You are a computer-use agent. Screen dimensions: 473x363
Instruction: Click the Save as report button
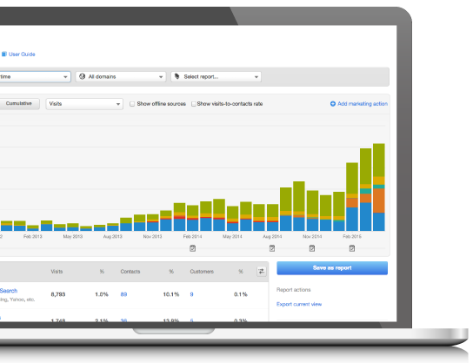point(332,268)
